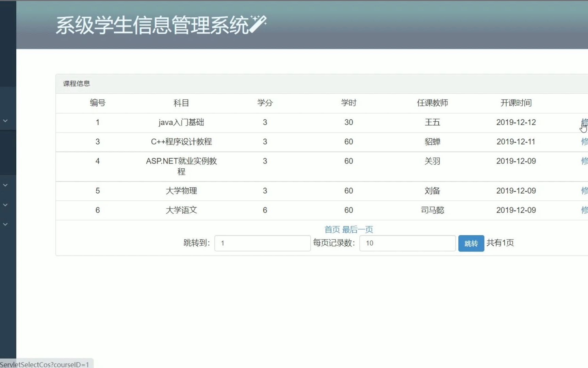Click edit link for 大学物理 row
The width and height of the screenshot is (588, 368).
tap(585, 191)
